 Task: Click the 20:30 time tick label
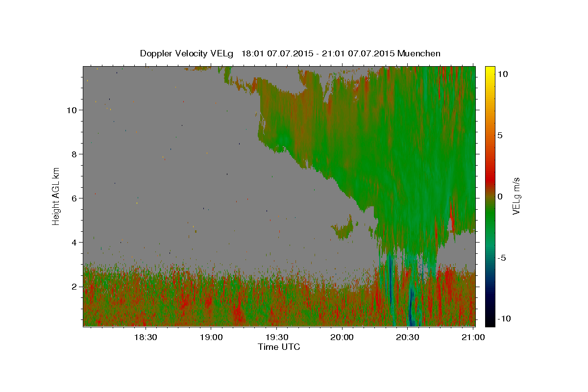(x=408, y=337)
